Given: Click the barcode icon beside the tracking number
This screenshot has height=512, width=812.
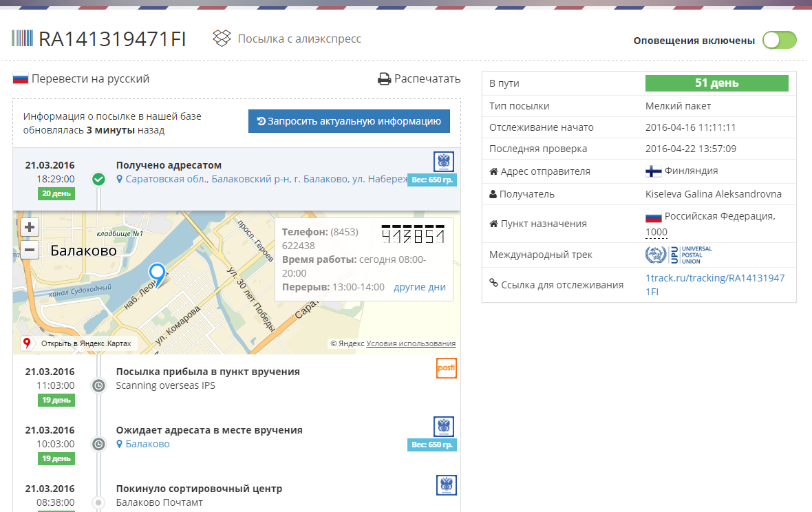Looking at the screenshot, I should point(22,39).
